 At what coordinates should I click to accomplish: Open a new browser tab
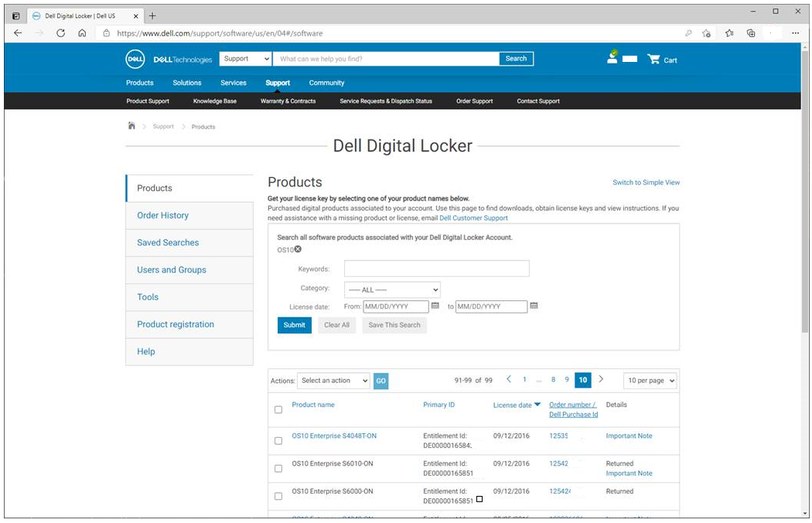click(x=152, y=16)
